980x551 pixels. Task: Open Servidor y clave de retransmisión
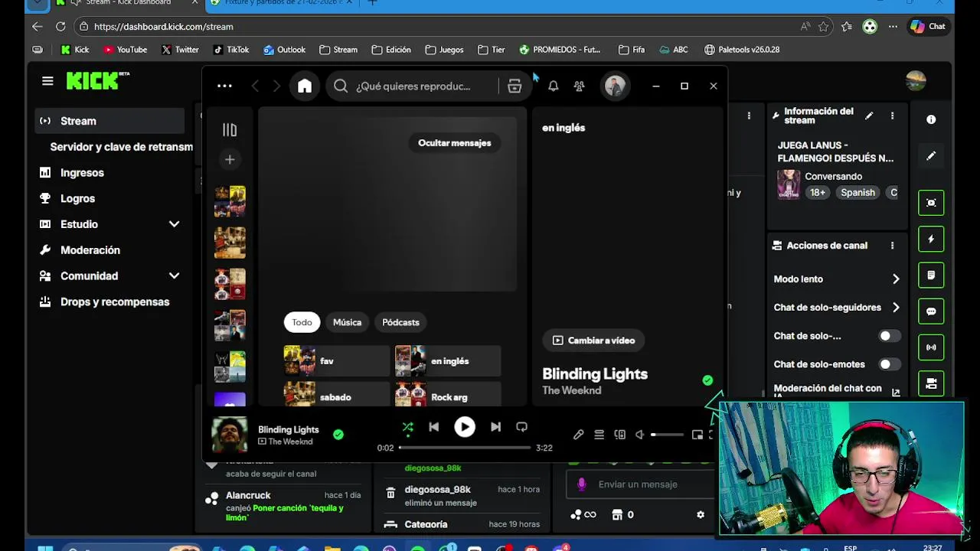pyautogui.click(x=121, y=147)
